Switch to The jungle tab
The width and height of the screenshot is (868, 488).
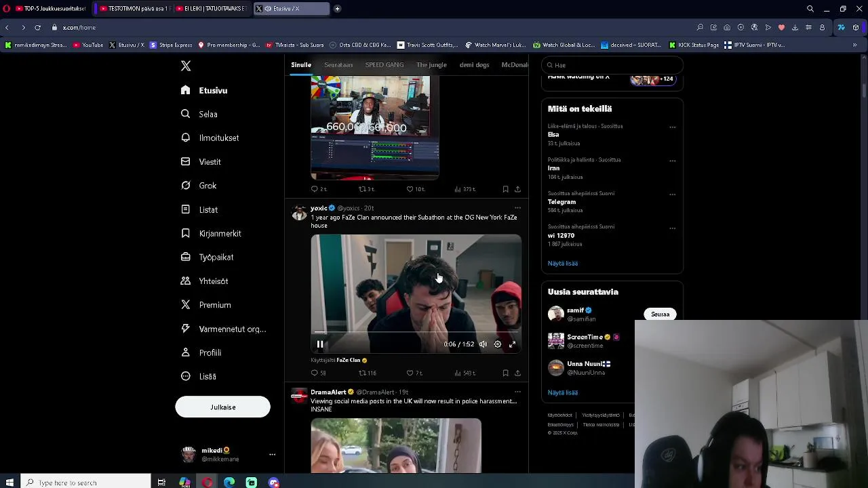tap(431, 65)
